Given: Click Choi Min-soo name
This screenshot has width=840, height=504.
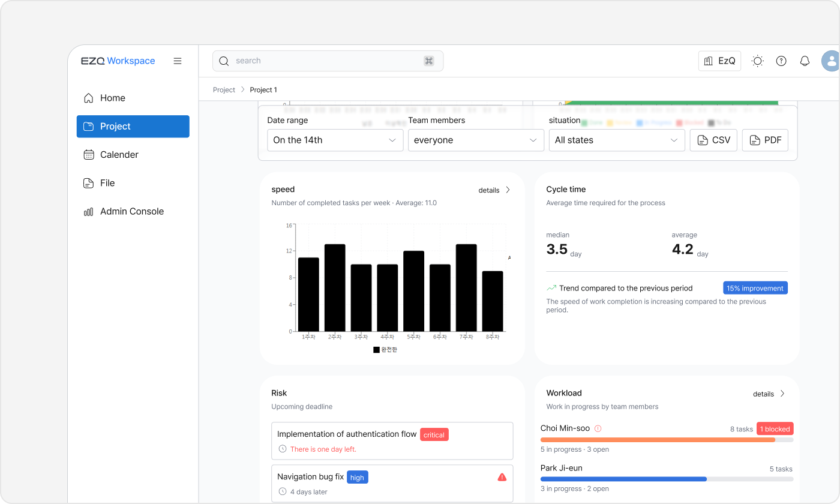Looking at the screenshot, I should pyautogui.click(x=565, y=428).
